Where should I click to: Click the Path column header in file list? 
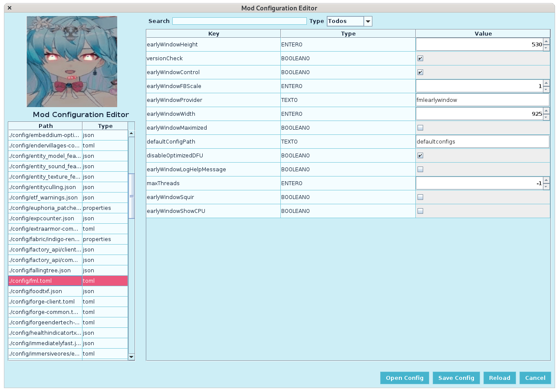[x=46, y=126]
